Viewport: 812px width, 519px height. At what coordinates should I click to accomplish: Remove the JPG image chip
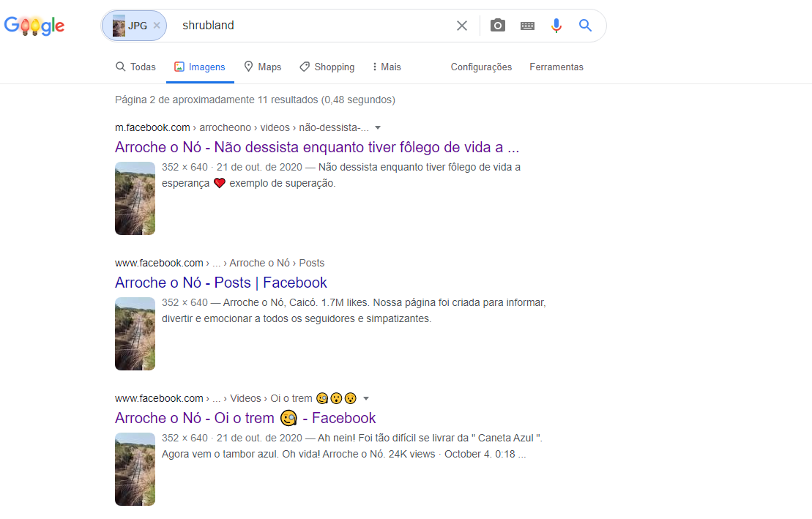click(x=157, y=26)
